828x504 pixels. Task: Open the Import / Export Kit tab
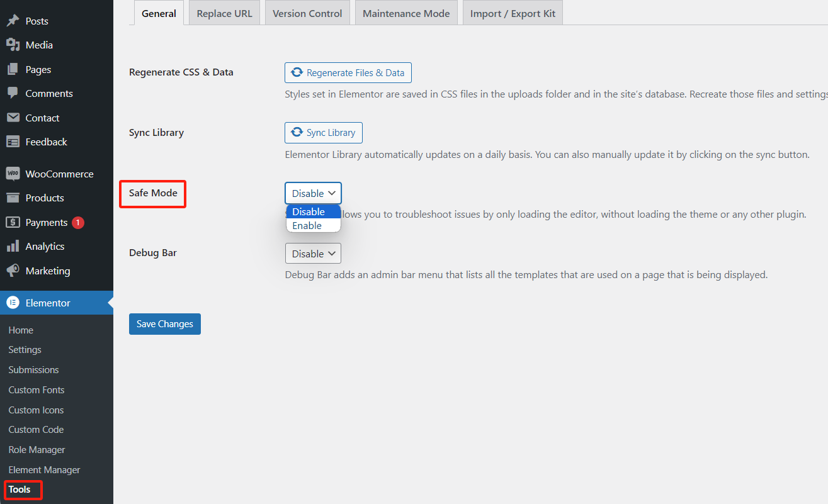tap(512, 13)
